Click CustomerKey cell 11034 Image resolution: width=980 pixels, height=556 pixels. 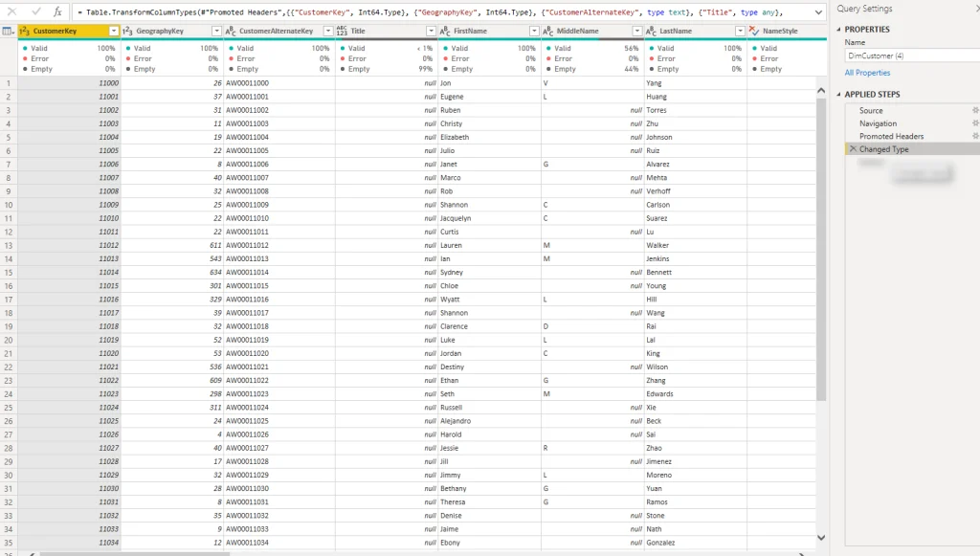click(69, 543)
